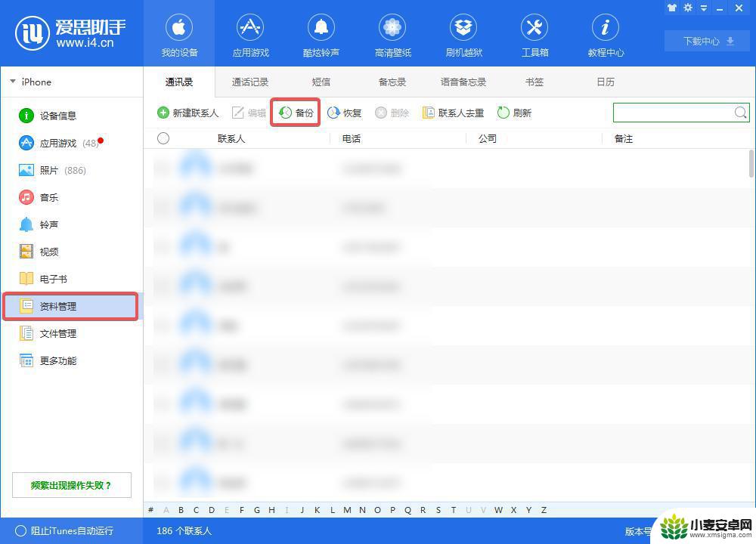Jump to letter M in index

click(347, 510)
